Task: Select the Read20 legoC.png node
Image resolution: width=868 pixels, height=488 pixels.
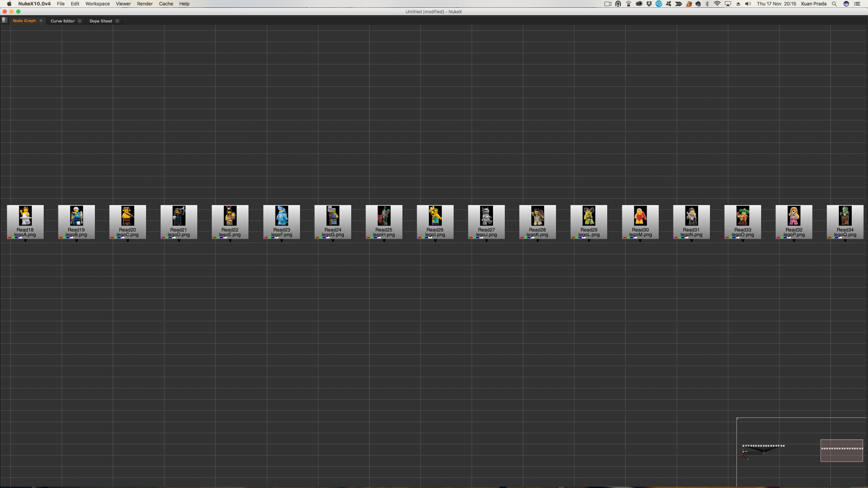Action: click(128, 222)
